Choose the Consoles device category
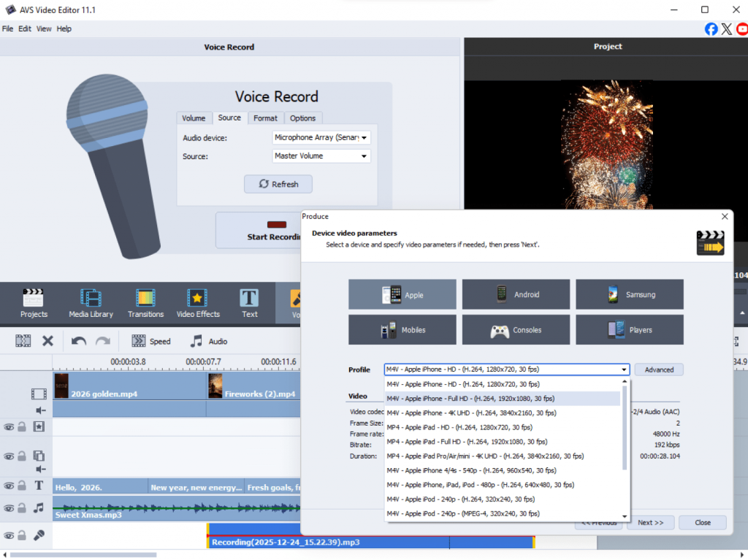Viewport: 748px width, 560px height. [x=516, y=330]
